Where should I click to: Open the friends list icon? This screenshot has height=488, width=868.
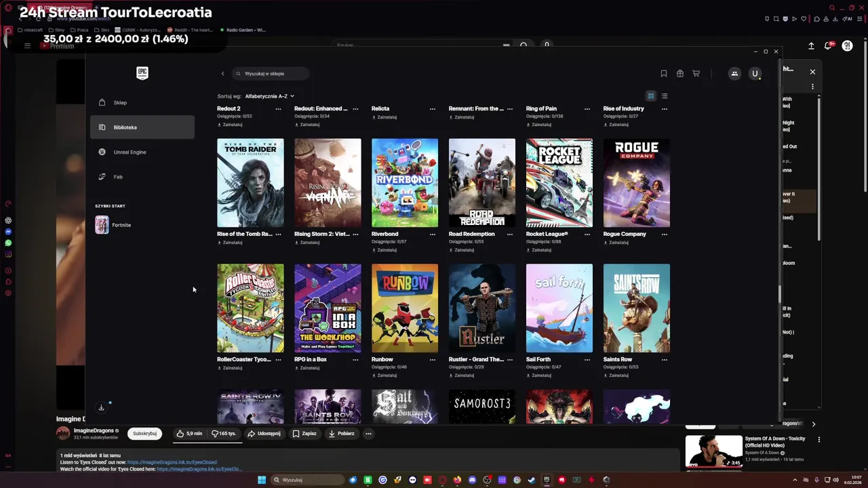point(734,73)
